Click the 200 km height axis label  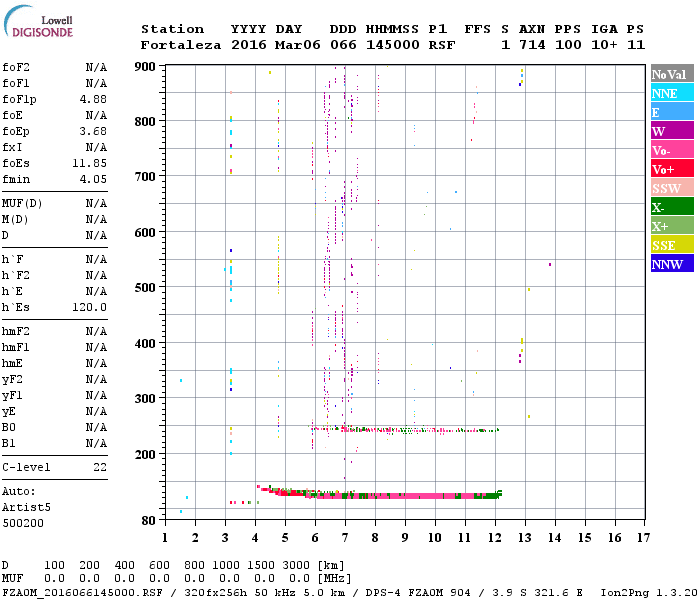145,454
